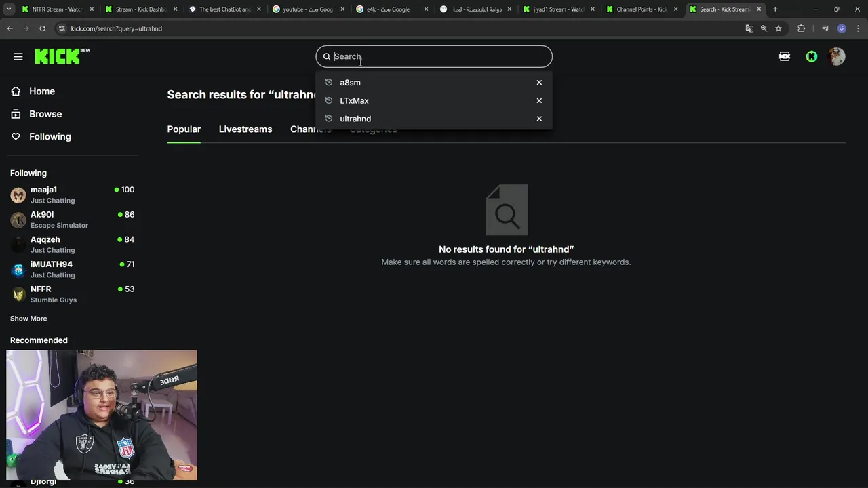This screenshot has height=488, width=868.
Task: Expand Following list with Show More
Action: (x=28, y=319)
